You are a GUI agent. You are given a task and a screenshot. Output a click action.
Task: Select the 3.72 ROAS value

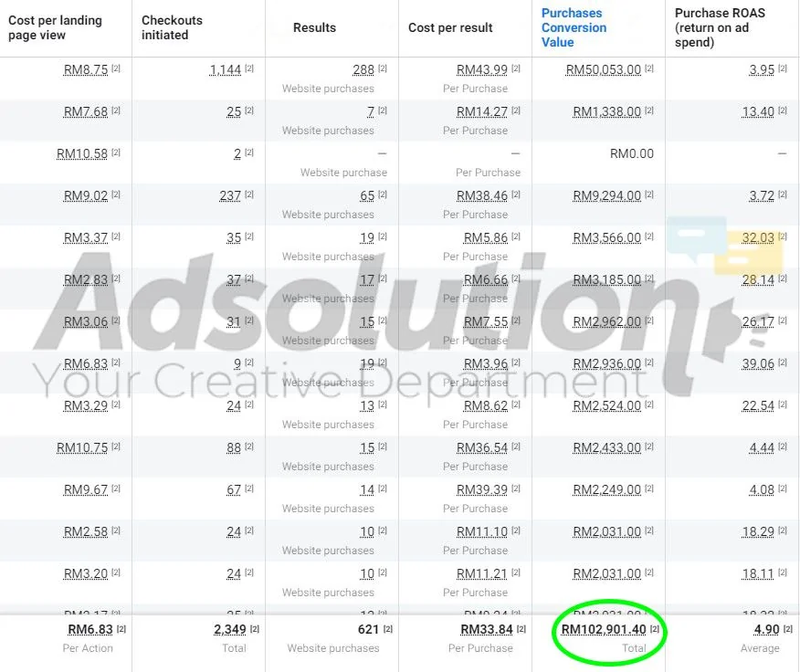click(762, 195)
